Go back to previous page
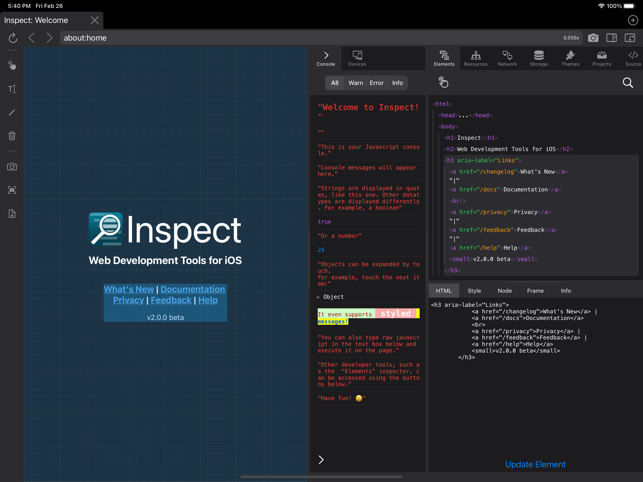The width and height of the screenshot is (643, 482). click(x=32, y=38)
